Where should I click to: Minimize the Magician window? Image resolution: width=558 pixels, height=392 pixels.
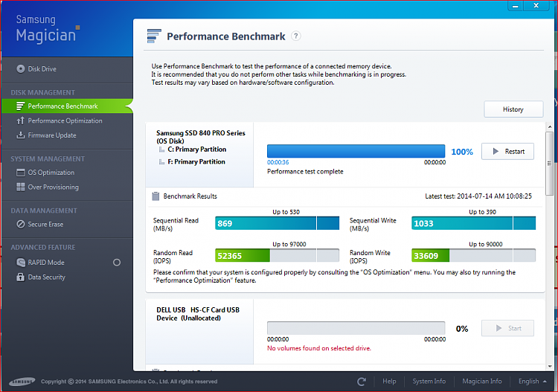(515, 6)
